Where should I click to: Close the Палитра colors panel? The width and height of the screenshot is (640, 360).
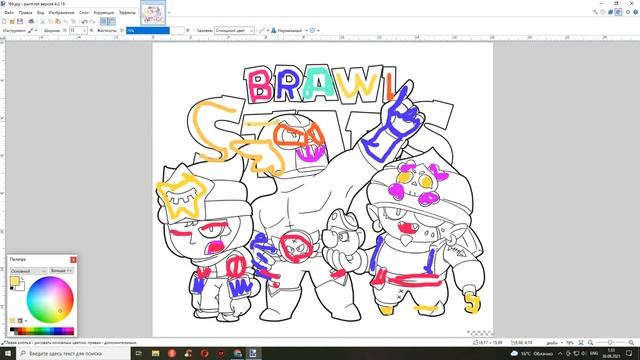(x=73, y=260)
